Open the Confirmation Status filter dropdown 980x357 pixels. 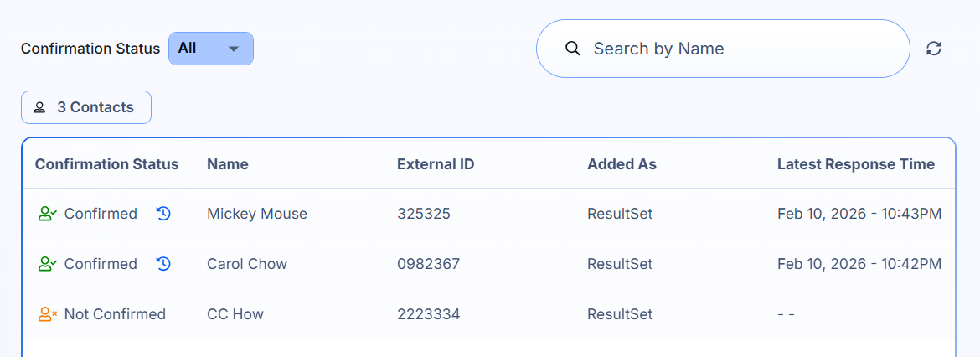tap(210, 49)
